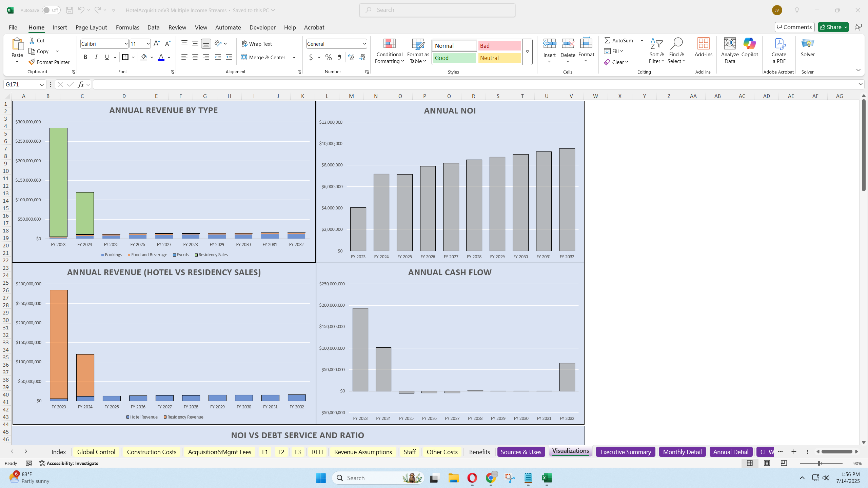This screenshot has height=488, width=868.
Task: Open the font name dropdown
Action: [x=125, y=44]
